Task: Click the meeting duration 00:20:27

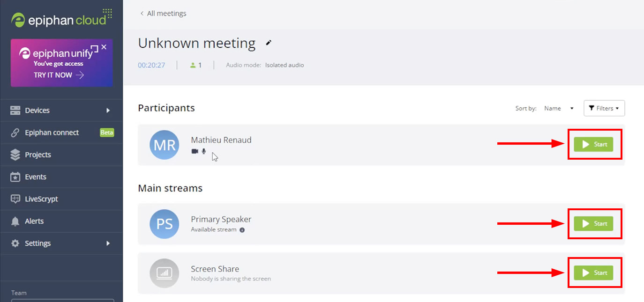Action: (151, 65)
